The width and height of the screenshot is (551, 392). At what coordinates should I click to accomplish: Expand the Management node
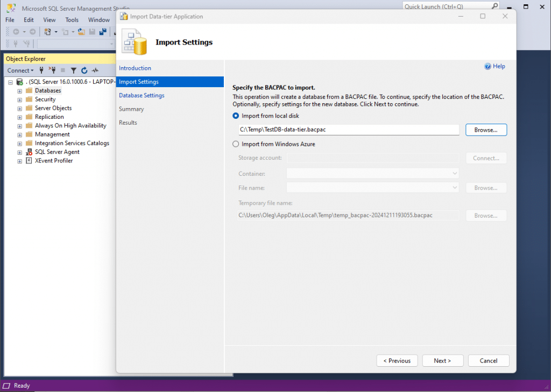tap(20, 135)
